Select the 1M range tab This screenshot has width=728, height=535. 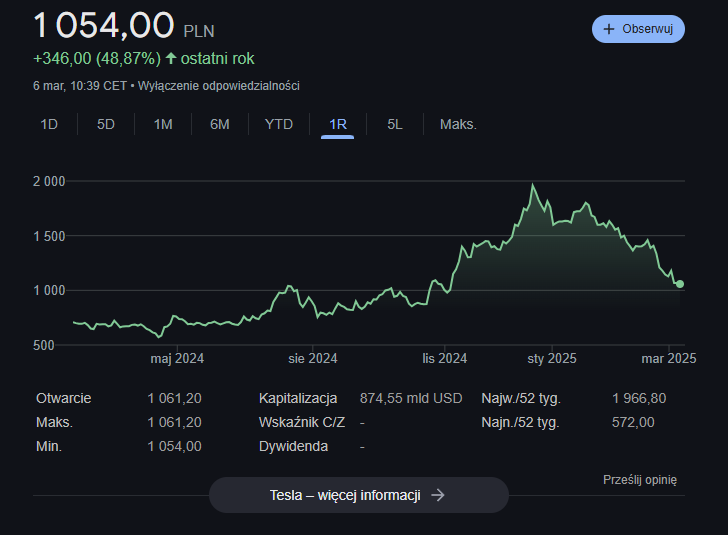[x=163, y=124]
